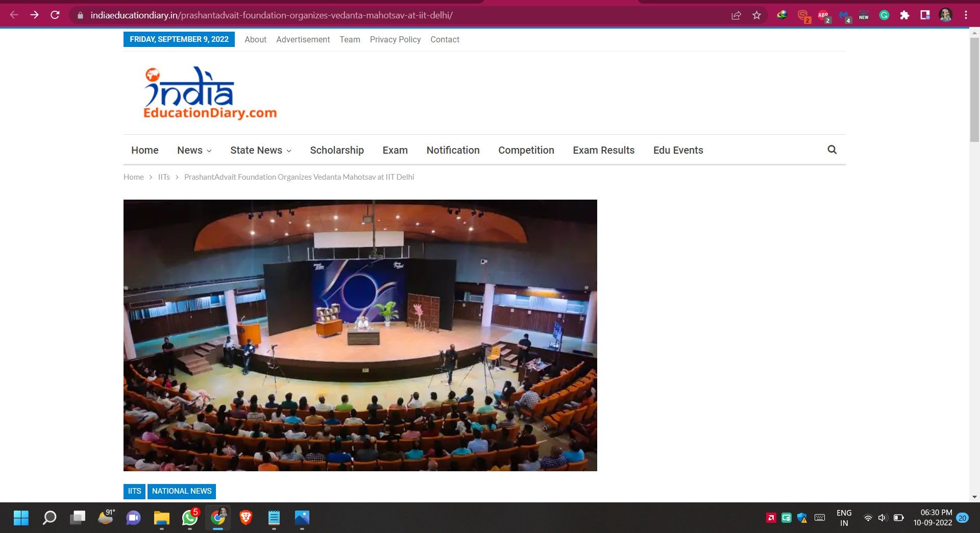Screen dimensions: 980x533
Task: Click the site search magnifier icon
Action: (x=832, y=150)
